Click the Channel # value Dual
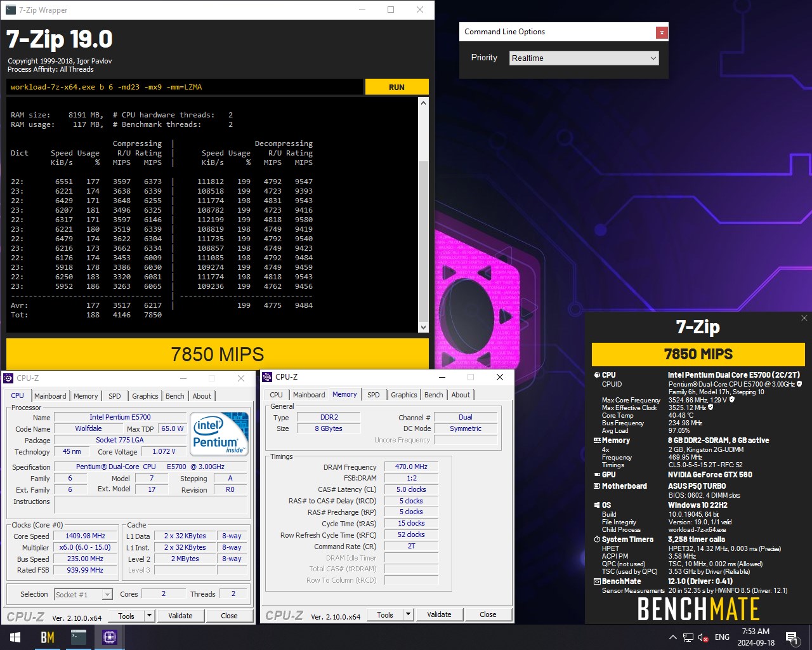 point(466,417)
